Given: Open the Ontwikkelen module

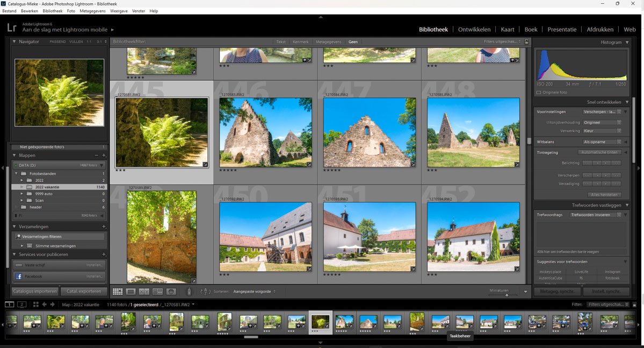Looking at the screenshot, I should click(474, 30).
